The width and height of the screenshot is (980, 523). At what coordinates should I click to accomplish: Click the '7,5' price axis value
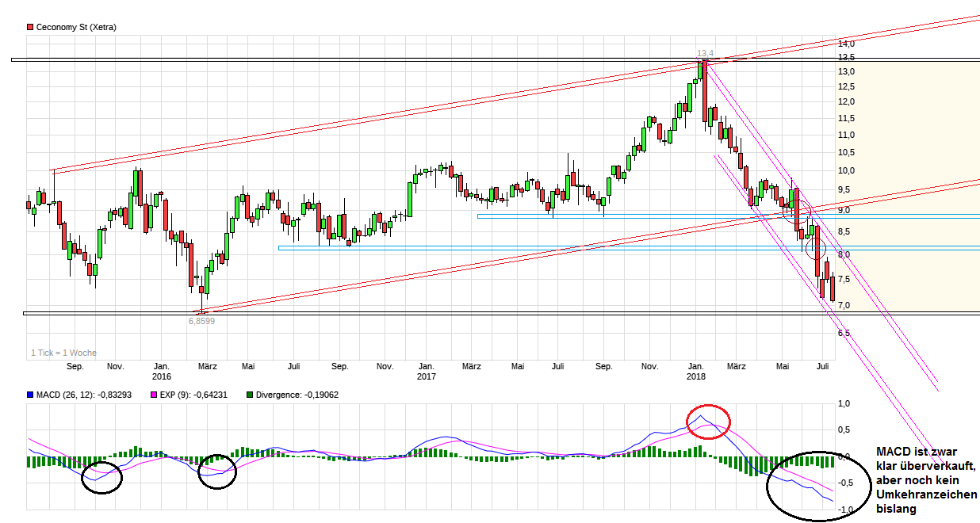pyautogui.click(x=844, y=279)
